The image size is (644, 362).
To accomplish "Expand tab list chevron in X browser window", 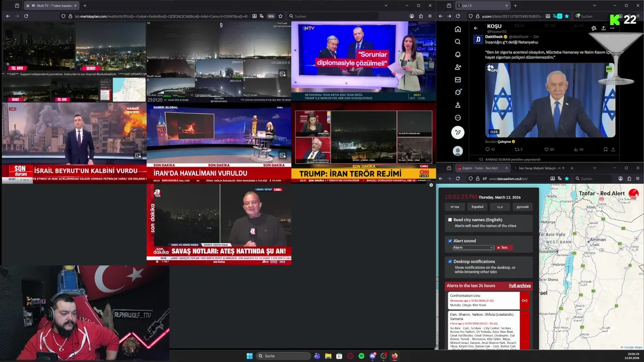I will click(x=594, y=6).
